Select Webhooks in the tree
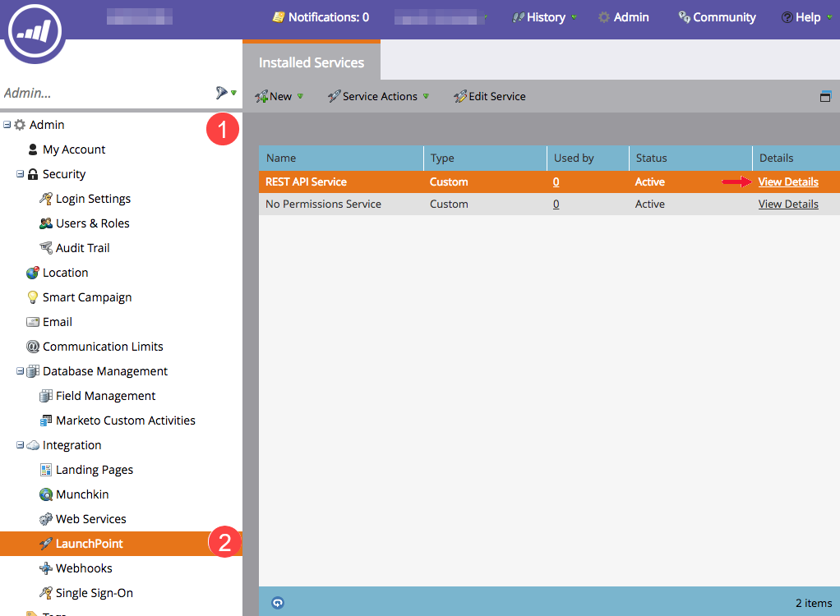 (84, 568)
